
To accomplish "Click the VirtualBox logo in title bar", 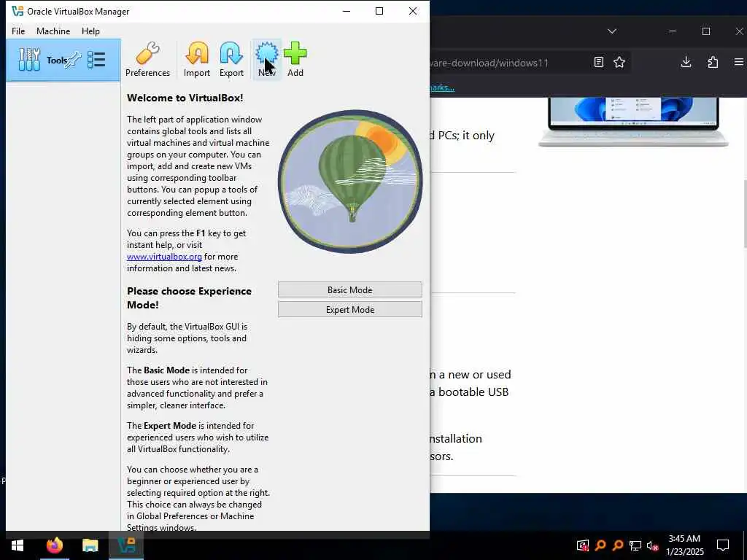I will (18, 11).
